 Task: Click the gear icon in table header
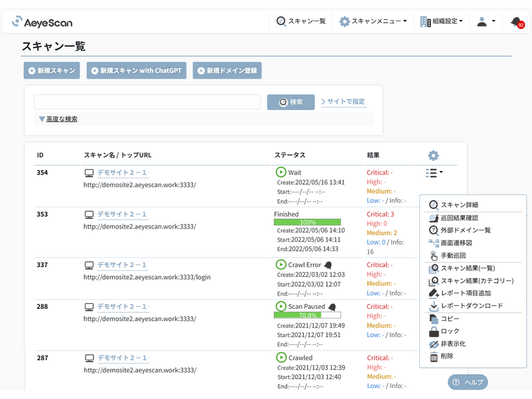[x=433, y=156]
